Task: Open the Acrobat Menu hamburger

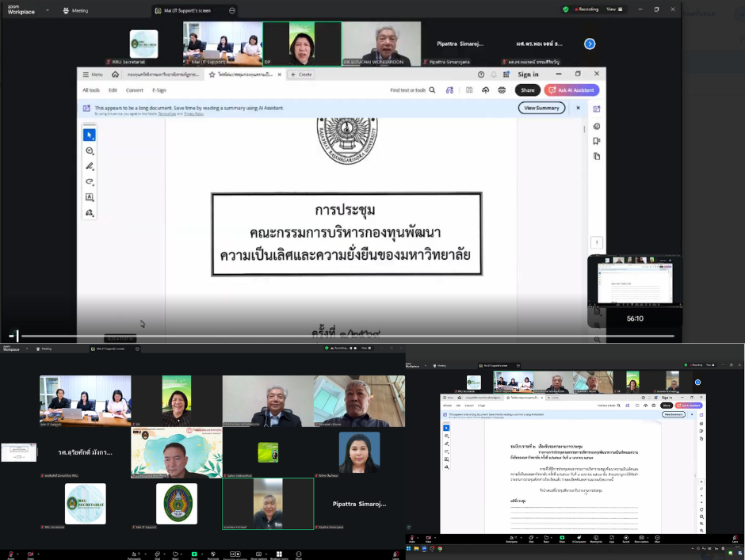Action: [93, 74]
